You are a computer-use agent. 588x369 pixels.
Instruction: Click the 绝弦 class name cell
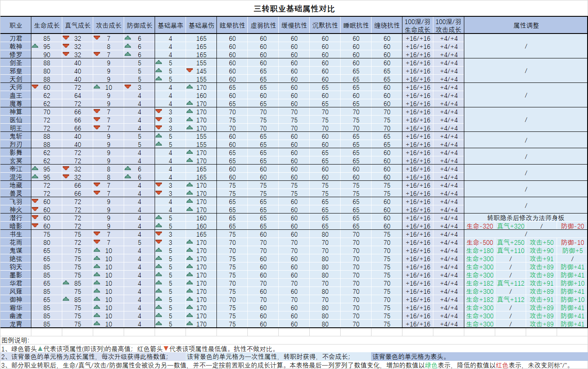click(16, 259)
